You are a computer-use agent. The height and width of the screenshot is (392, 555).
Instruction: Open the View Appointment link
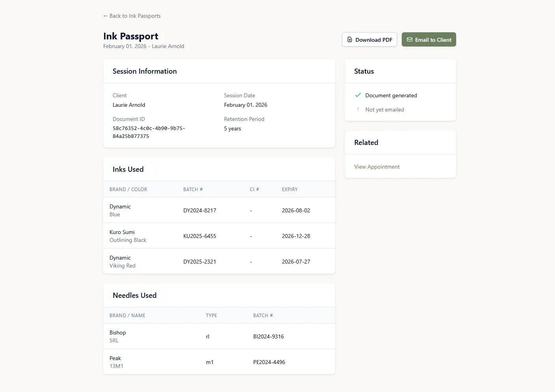point(377,167)
